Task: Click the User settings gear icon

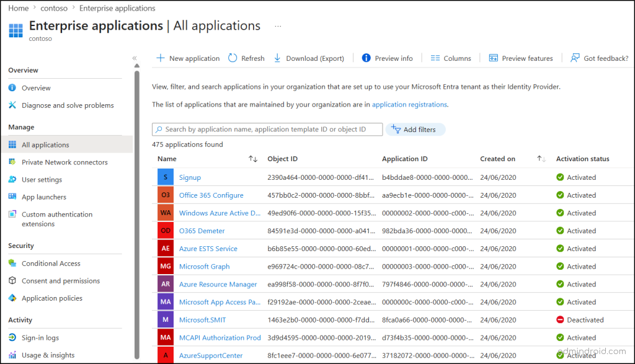Action: (x=12, y=179)
